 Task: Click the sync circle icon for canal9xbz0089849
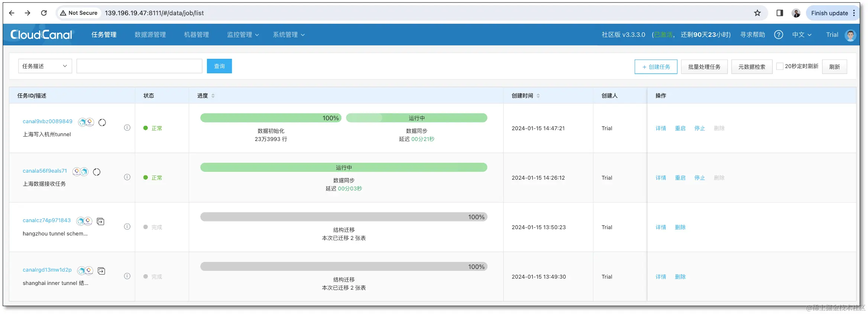102,122
